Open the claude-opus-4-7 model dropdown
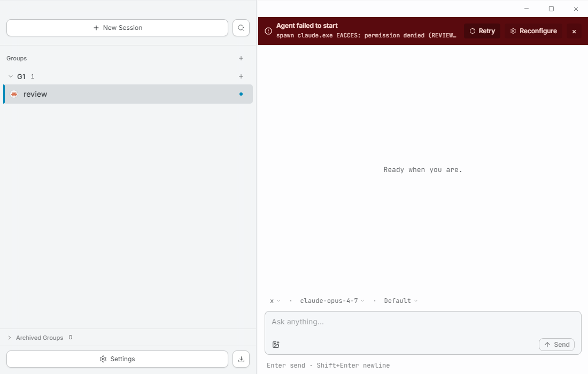 [331, 300]
